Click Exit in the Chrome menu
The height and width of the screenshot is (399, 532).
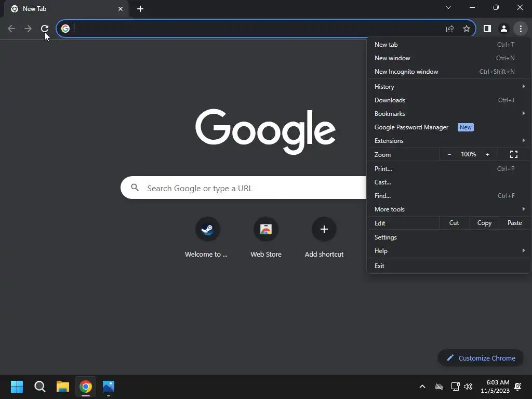449,265
